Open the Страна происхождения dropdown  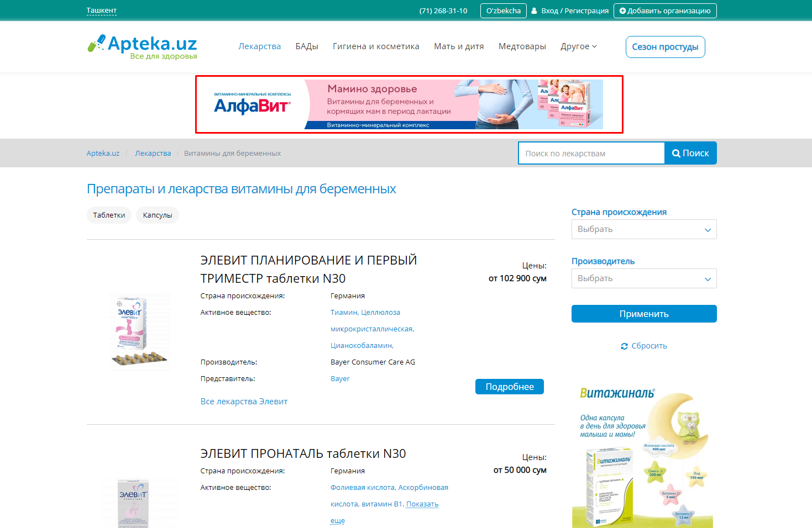(x=644, y=229)
